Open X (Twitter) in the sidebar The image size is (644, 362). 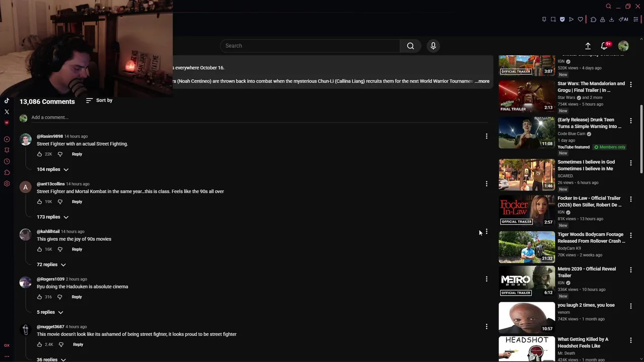pos(7,112)
